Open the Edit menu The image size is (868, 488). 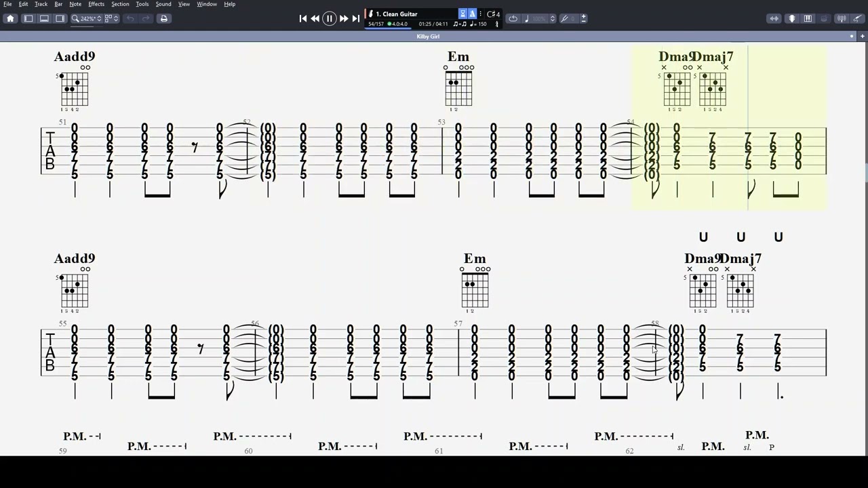(23, 4)
